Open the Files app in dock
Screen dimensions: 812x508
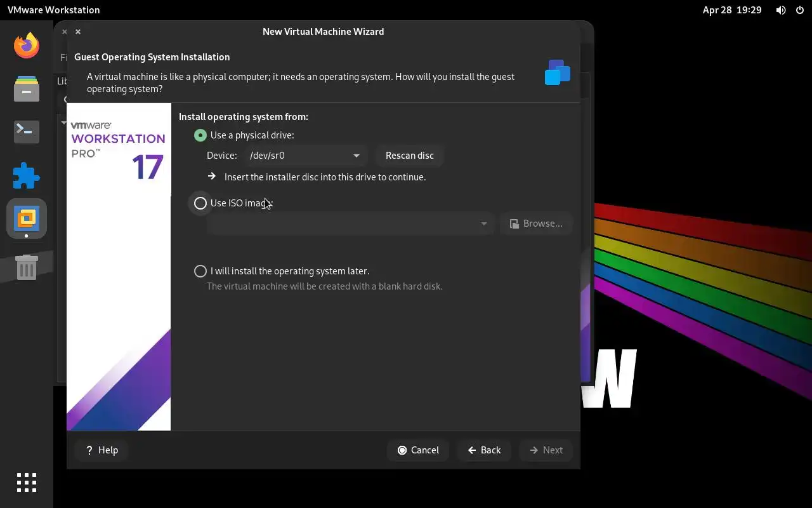point(27,88)
